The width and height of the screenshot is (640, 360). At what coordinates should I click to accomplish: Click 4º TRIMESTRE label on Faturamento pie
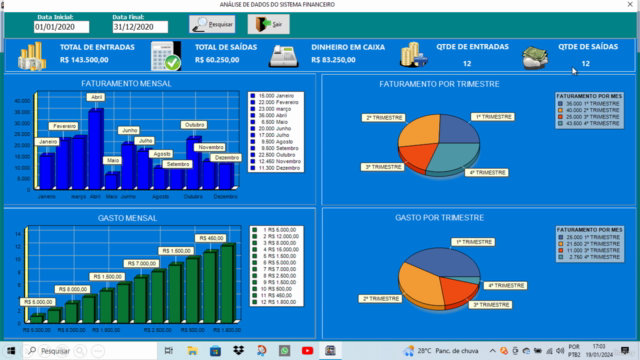coord(487,173)
